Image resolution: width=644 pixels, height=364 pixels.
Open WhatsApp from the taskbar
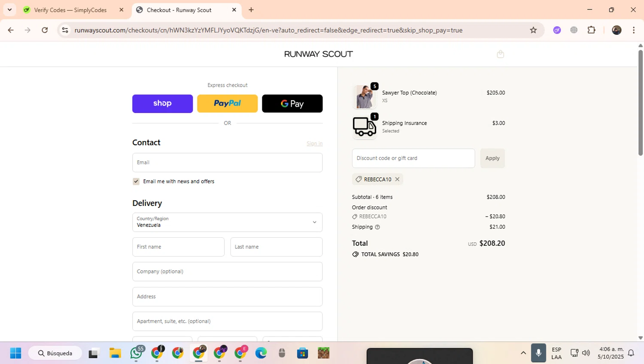point(136,353)
